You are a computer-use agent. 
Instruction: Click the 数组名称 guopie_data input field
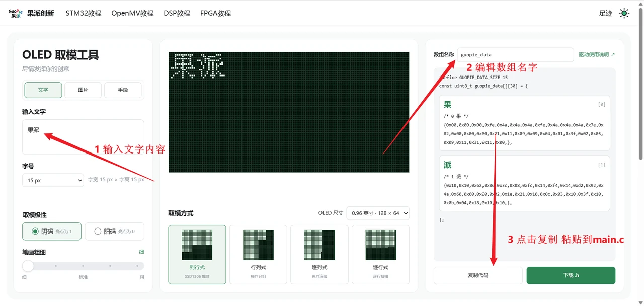tap(515, 54)
